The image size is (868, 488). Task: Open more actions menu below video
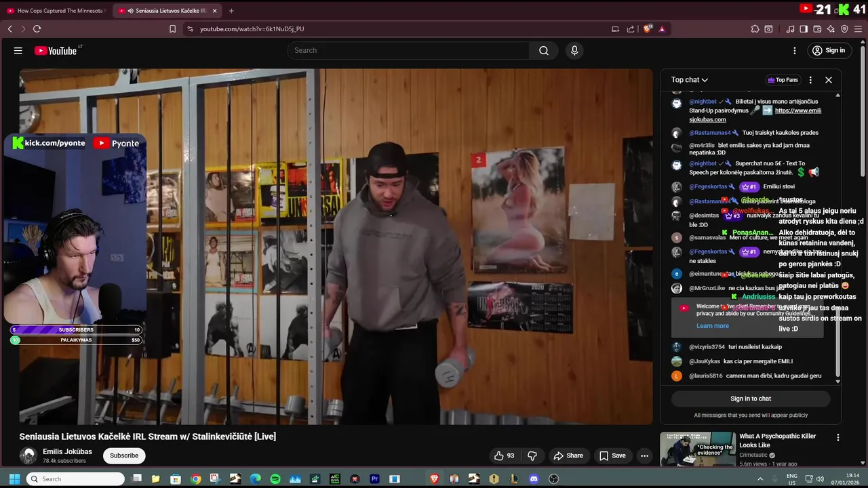(x=645, y=455)
